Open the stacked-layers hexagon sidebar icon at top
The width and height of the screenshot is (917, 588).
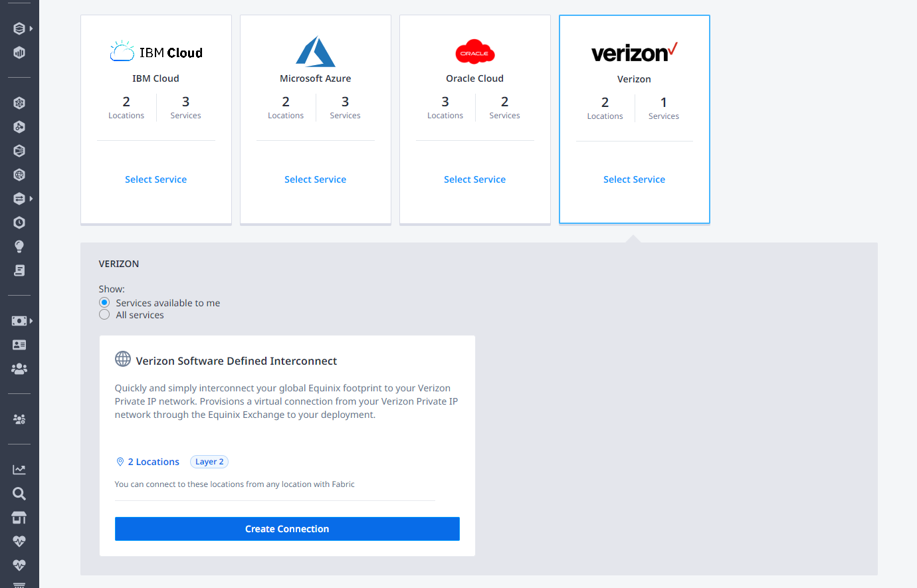tap(19, 29)
